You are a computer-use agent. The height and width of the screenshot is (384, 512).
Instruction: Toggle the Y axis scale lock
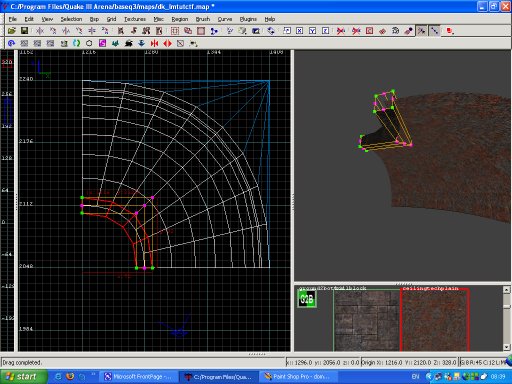[x=313, y=31]
